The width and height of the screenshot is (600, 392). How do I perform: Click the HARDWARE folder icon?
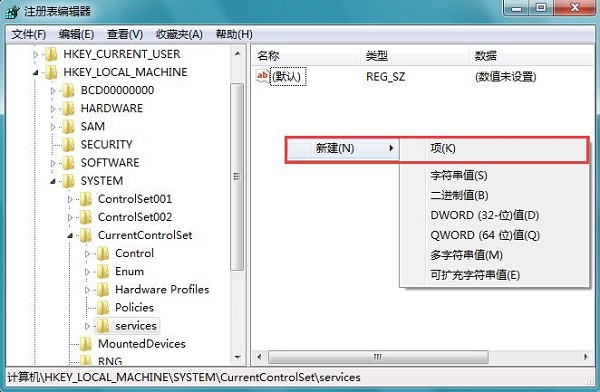point(68,109)
